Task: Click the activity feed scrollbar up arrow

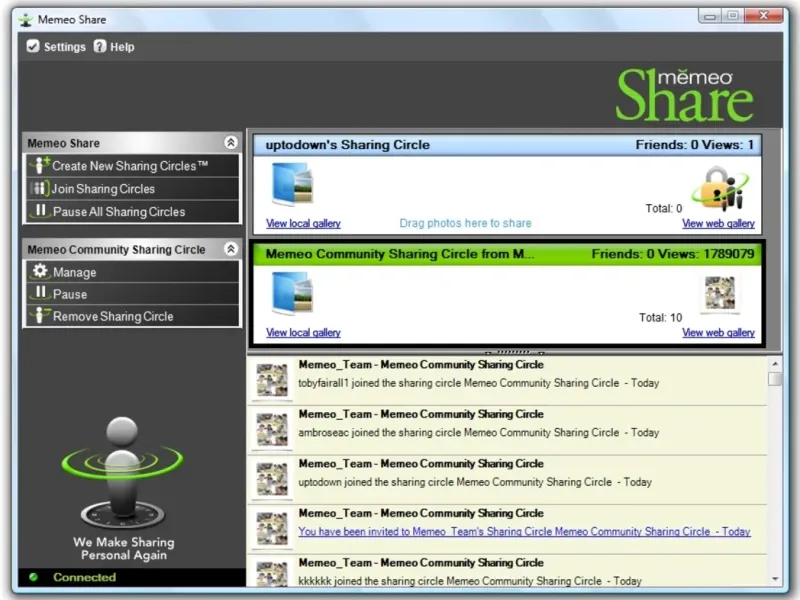Action: [775, 364]
